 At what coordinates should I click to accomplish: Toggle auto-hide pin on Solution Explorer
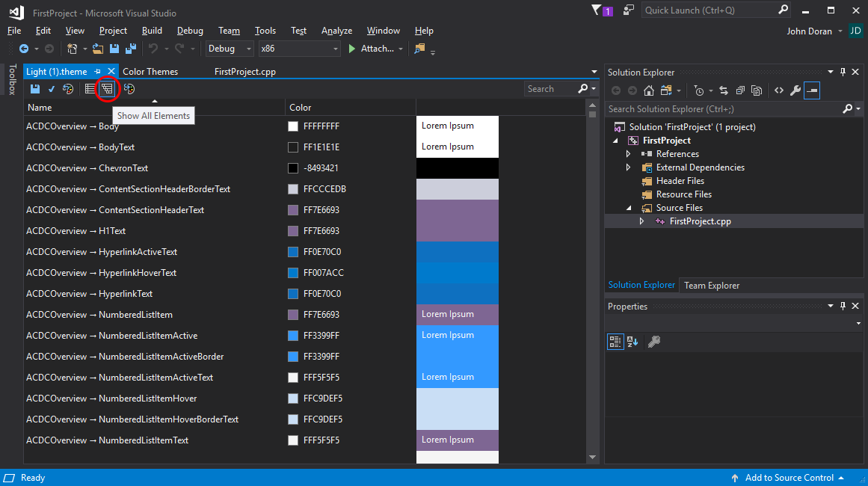point(843,72)
